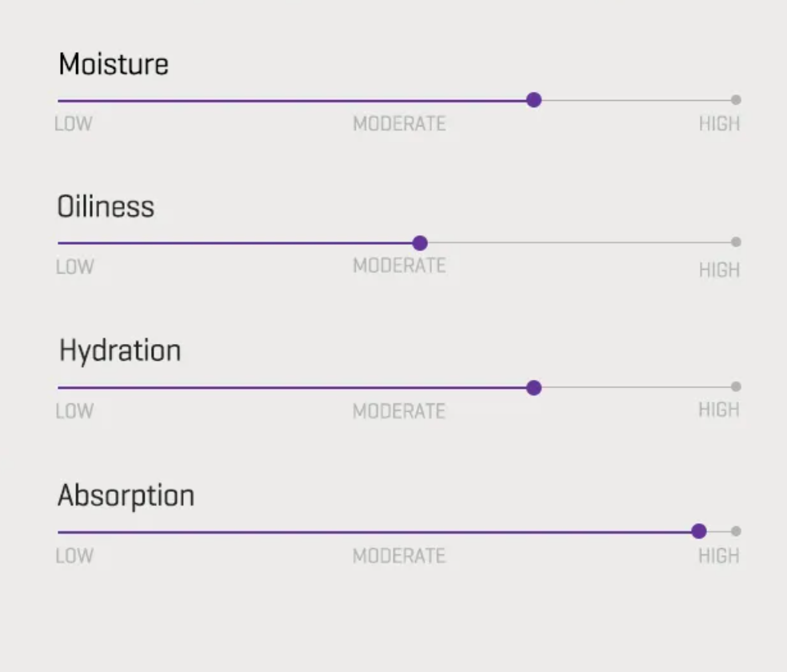This screenshot has width=787, height=672.
Task: Click MODERATE label under the Hydration slider
Action: [399, 411]
